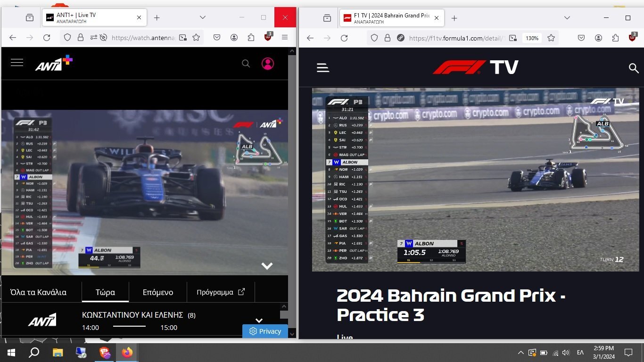Open Pocket save in F1 TV window
The height and width of the screenshot is (362, 644).
581,38
